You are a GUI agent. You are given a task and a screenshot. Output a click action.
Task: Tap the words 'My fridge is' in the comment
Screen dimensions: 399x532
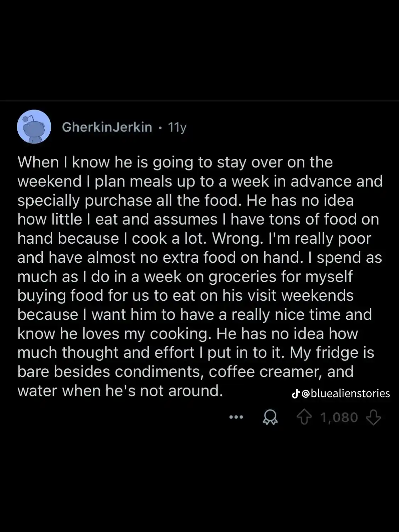[x=332, y=353]
